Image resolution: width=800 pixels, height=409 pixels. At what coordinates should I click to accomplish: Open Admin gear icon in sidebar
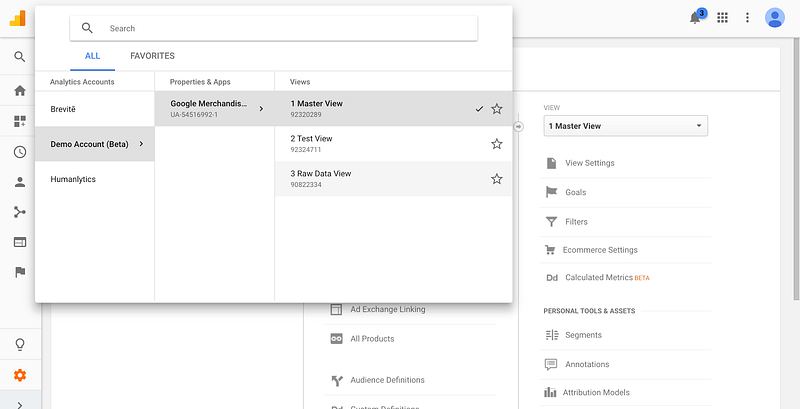pos(20,376)
